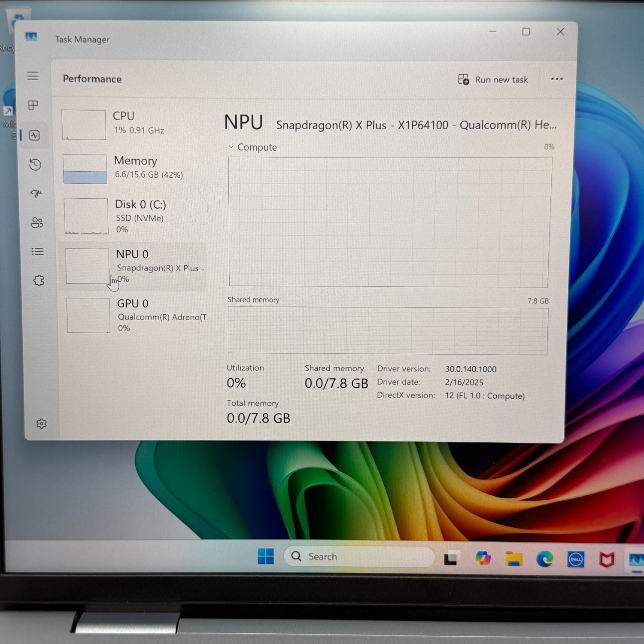
Task: Open the Users page icon
Action: point(37,222)
